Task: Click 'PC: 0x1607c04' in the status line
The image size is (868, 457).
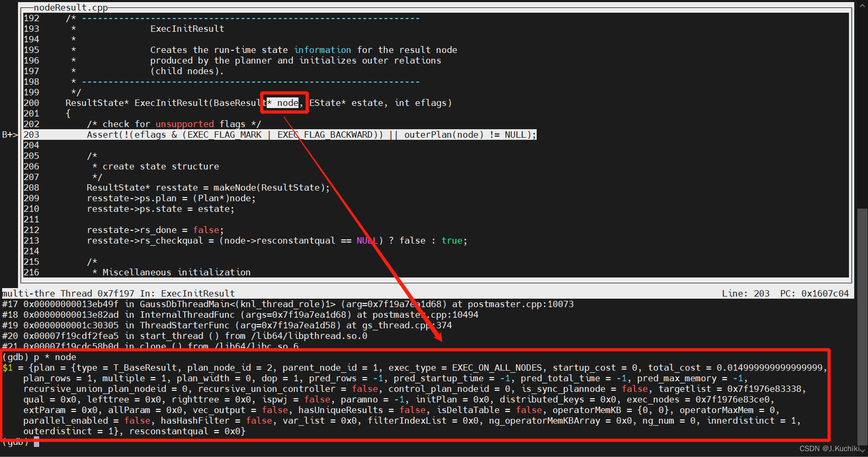Action: pyautogui.click(x=815, y=293)
